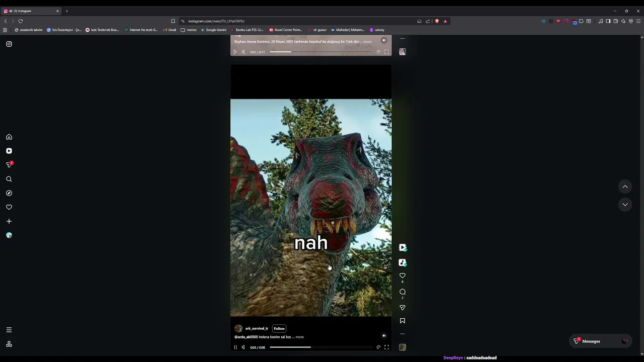
Task: Open the udemy bookmark
Action: (x=377, y=30)
